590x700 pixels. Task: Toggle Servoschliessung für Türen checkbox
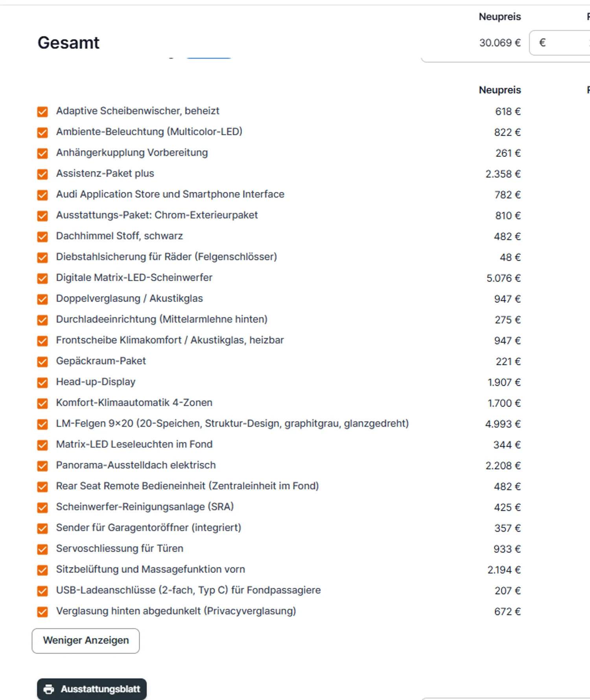tap(42, 549)
